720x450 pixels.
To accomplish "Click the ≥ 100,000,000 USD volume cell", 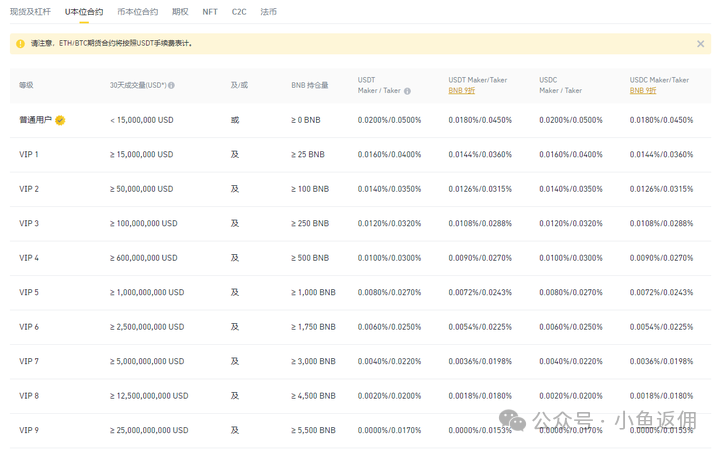I will [144, 223].
